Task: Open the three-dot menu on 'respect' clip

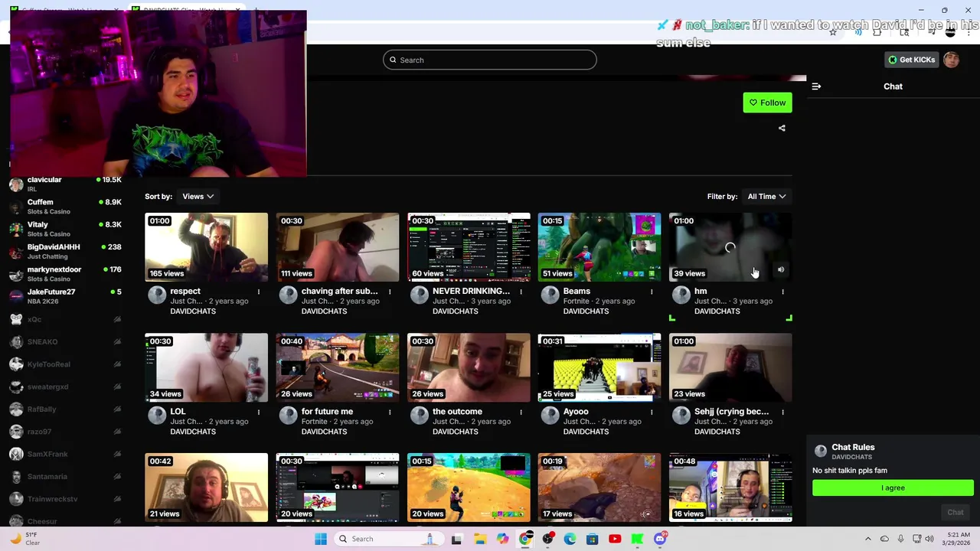Action: [259, 292]
